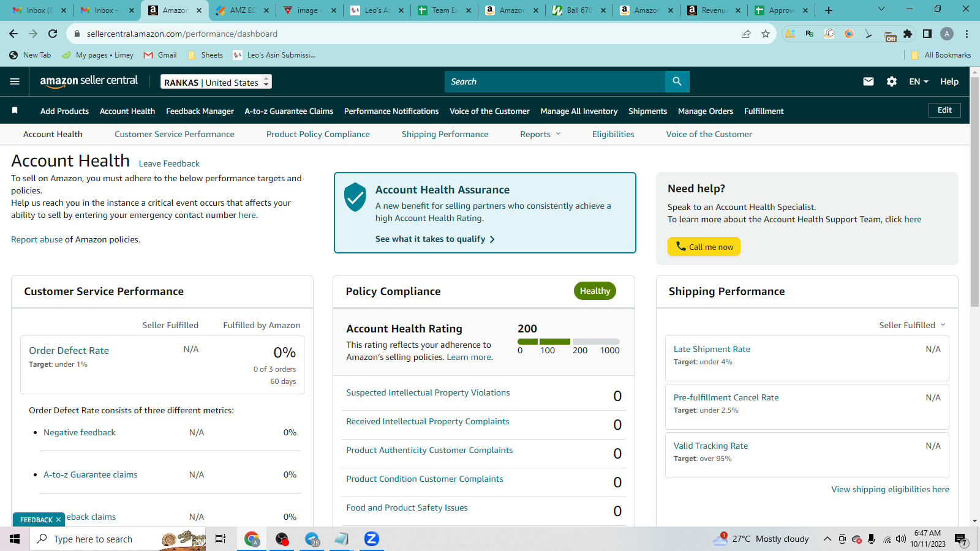Open the Seller Fulfilled dropdown in Shipping Performance
The width and height of the screenshot is (980, 551).
click(x=912, y=325)
